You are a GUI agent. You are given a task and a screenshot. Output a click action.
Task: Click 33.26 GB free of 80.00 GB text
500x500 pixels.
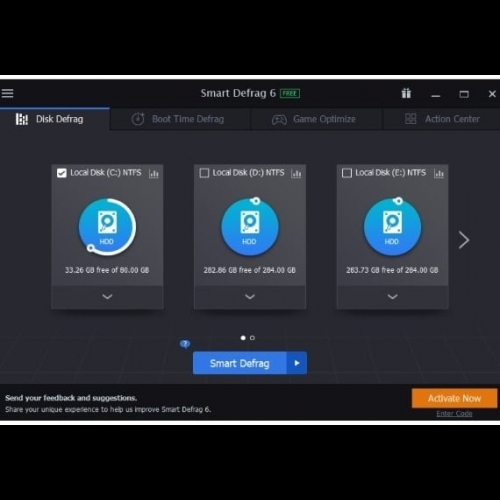pyautogui.click(x=107, y=270)
